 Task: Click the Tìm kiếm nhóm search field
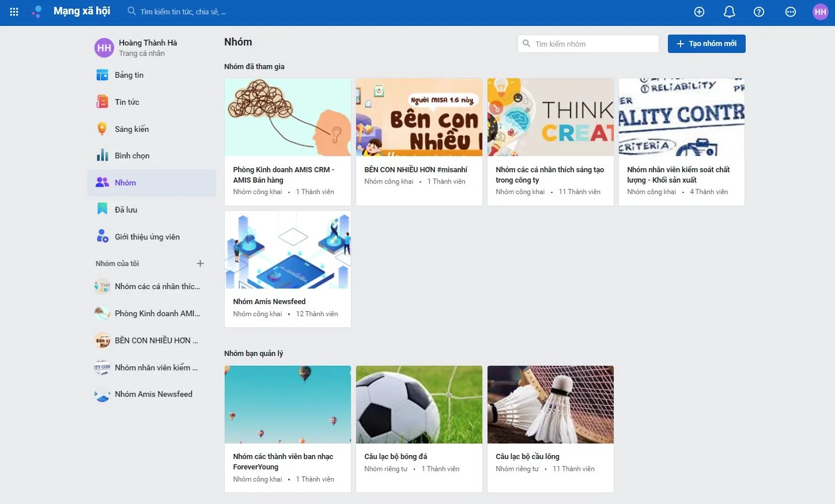click(588, 44)
